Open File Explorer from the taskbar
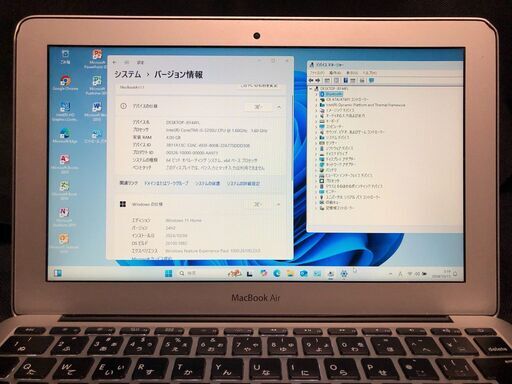The width and height of the screenshot is (512, 384). [290, 274]
